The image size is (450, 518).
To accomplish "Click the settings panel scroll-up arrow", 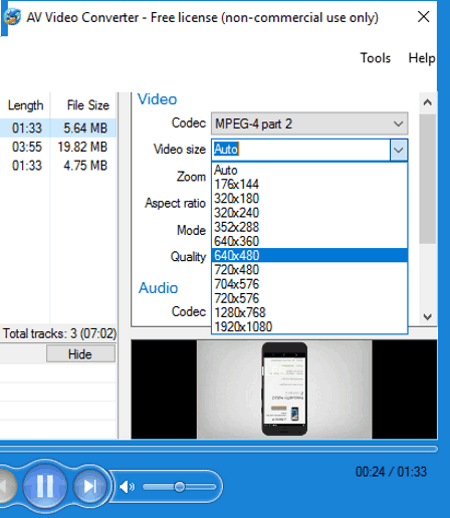I will [x=428, y=102].
